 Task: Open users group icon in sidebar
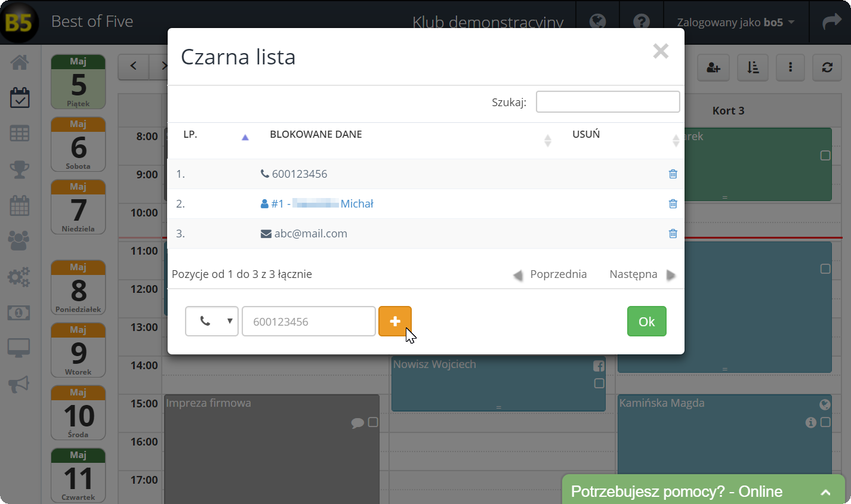(x=19, y=240)
